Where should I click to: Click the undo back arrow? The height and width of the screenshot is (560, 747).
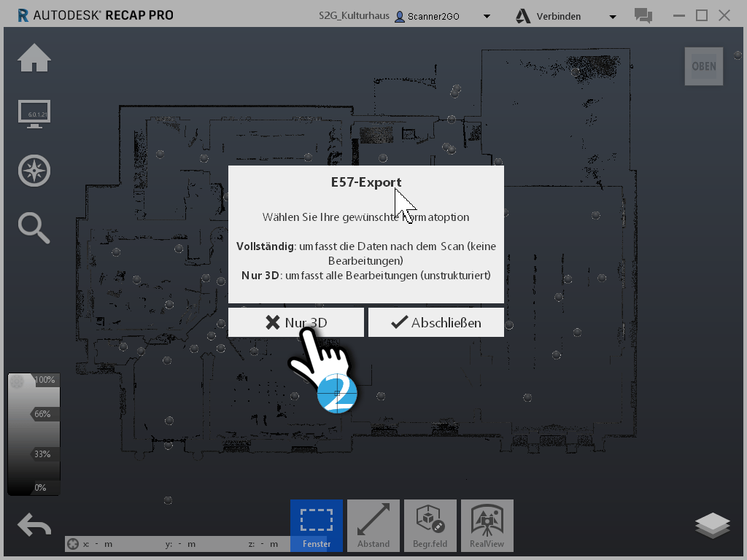tap(34, 524)
